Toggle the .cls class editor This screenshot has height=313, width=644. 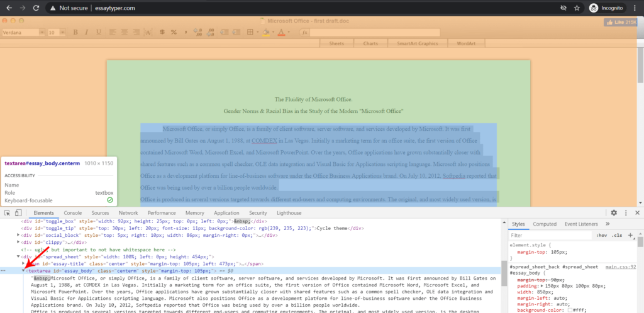tap(618, 235)
